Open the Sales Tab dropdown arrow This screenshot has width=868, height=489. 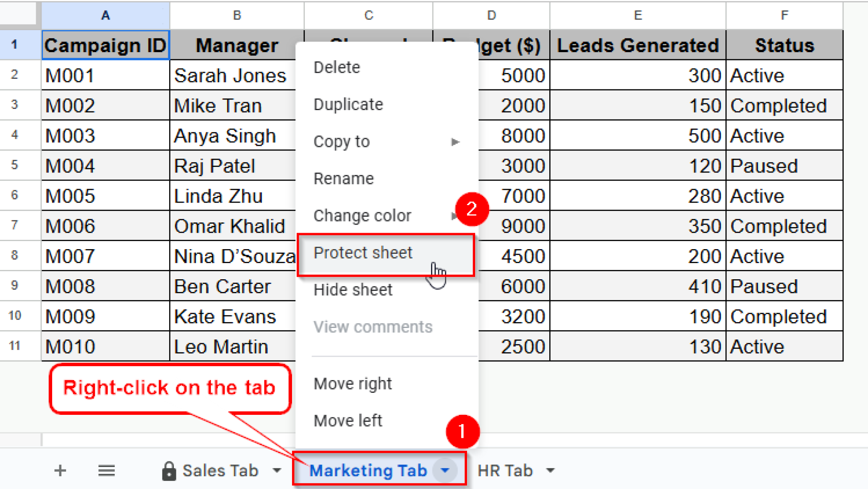[277, 470]
